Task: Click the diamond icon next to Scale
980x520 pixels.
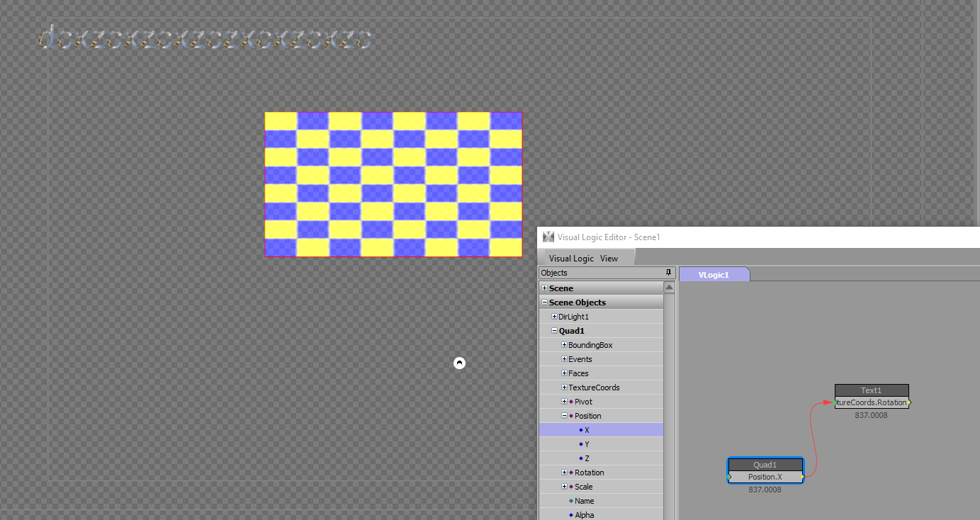Action: tap(570, 487)
